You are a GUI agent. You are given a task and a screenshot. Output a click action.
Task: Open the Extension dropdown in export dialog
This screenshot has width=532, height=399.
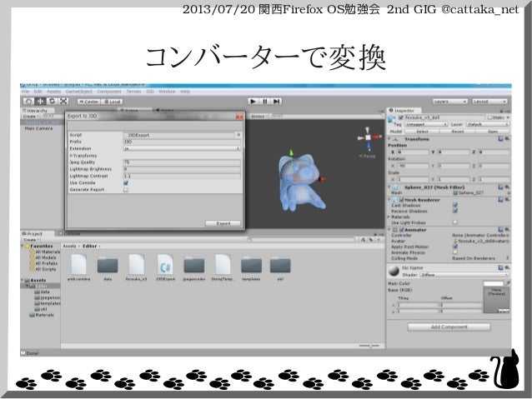tap(182, 148)
